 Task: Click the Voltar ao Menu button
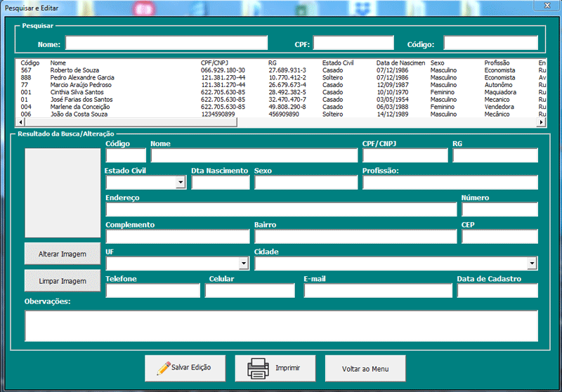click(365, 368)
